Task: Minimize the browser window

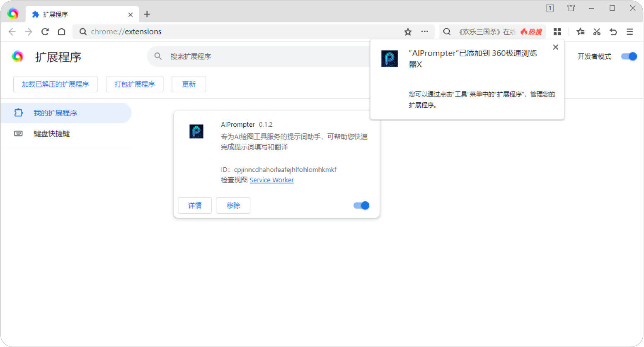Action: pos(592,8)
